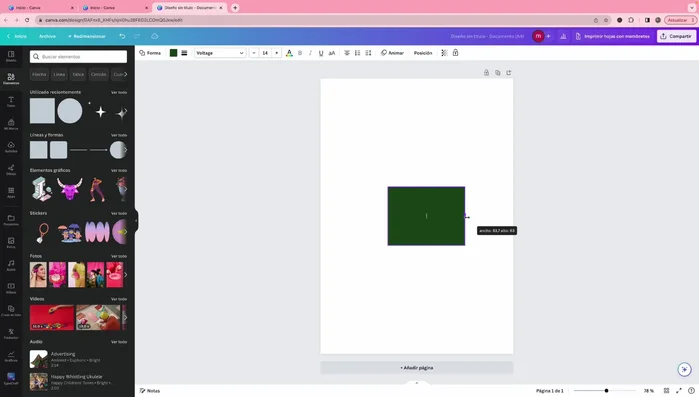Expand the Redimensionar menu
This screenshot has height=397, width=699.
87,36
